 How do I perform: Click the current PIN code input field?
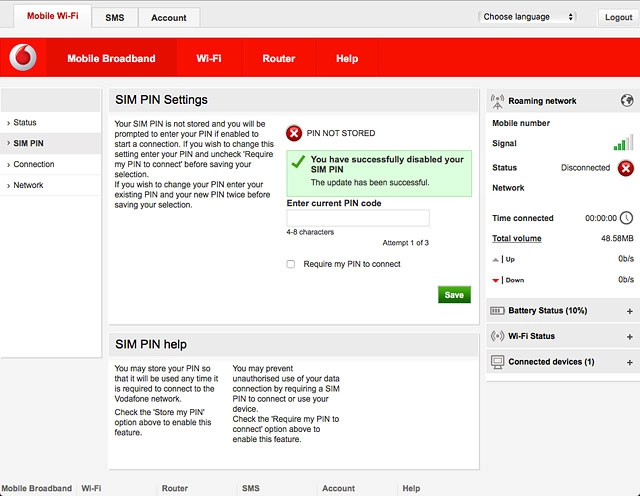coord(357,218)
